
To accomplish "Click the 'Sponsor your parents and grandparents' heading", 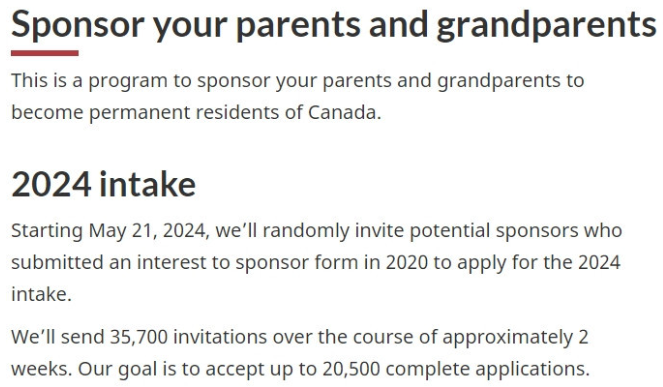I will 334,25.
